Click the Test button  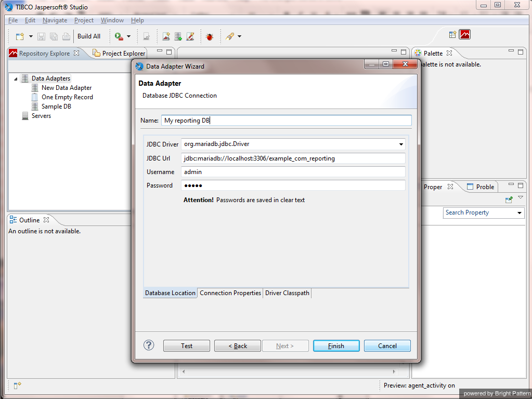click(x=187, y=346)
